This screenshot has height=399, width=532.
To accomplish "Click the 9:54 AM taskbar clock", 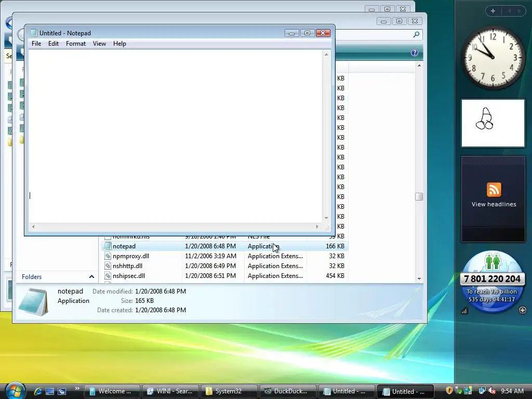I will click(512, 391).
